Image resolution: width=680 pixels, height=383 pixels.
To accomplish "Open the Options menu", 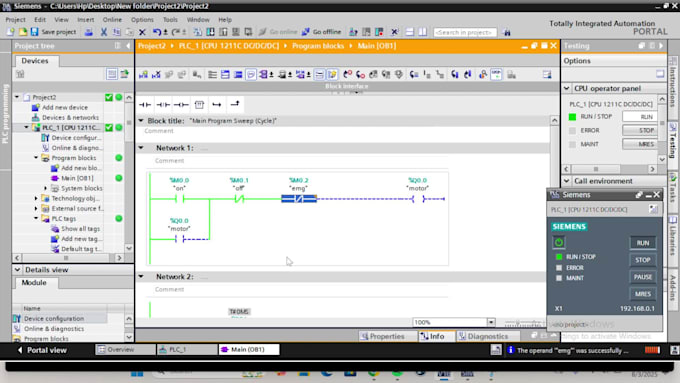I will 142,20.
